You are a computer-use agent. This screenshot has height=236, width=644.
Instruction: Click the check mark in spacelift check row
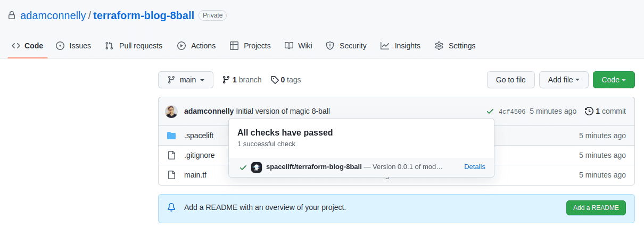243,167
